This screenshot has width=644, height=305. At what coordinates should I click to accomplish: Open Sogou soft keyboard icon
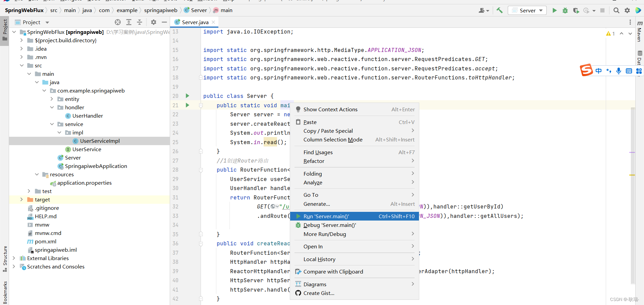pyautogui.click(x=629, y=71)
